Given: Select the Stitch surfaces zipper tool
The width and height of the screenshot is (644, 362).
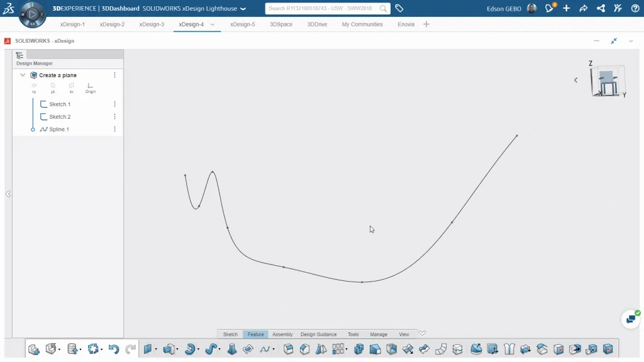Looking at the screenshot, I should (509, 349).
